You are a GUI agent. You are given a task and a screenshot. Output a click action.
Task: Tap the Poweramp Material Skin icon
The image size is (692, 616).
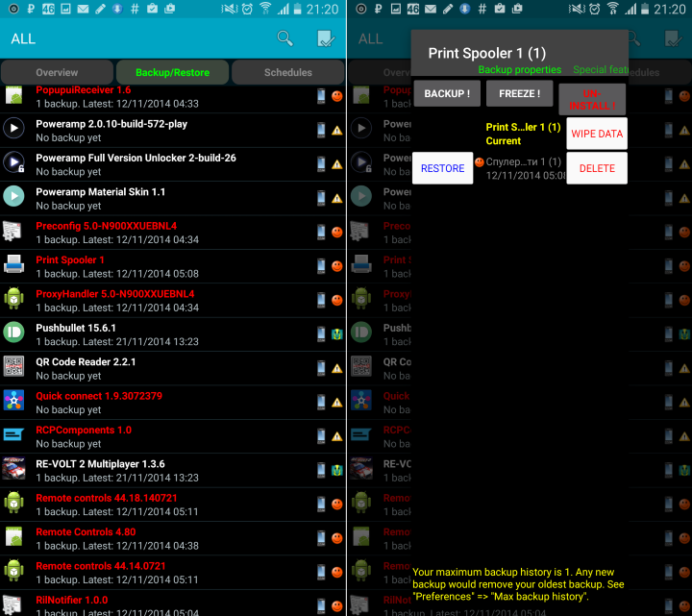pos(13,196)
